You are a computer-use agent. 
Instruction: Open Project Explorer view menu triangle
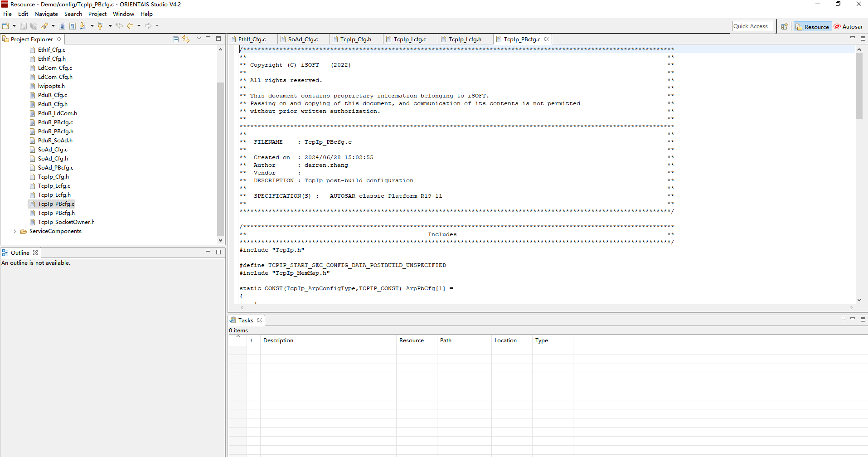click(199, 39)
